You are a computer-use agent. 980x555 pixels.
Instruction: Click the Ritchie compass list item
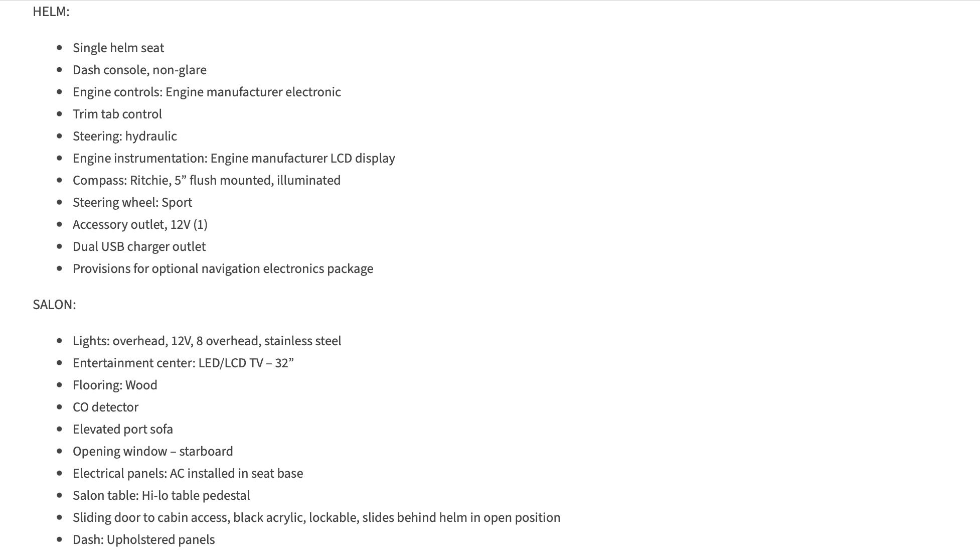click(x=207, y=180)
